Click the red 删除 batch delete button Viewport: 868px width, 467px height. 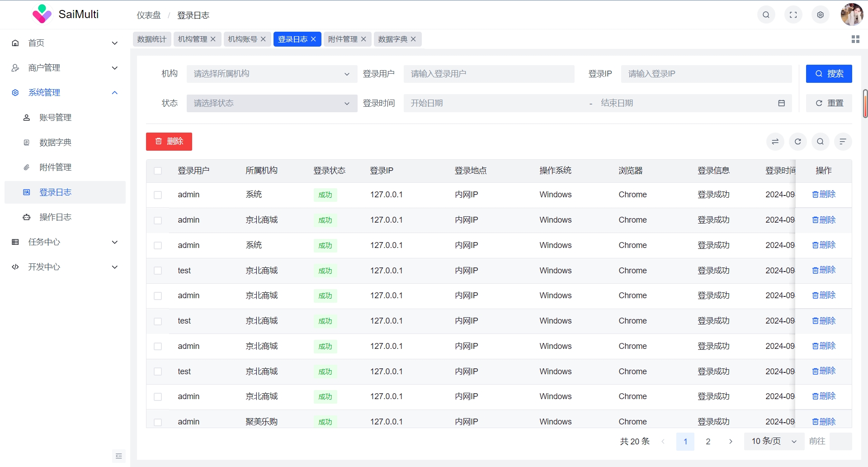pos(169,142)
